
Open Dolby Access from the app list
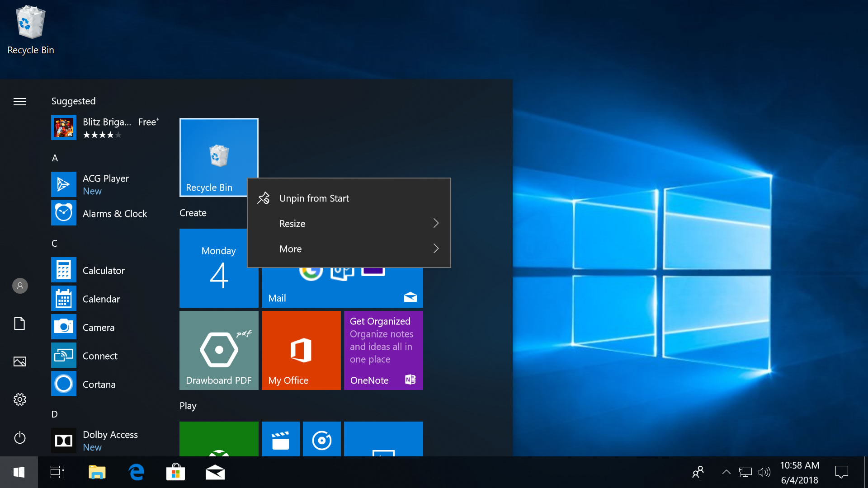click(x=110, y=434)
